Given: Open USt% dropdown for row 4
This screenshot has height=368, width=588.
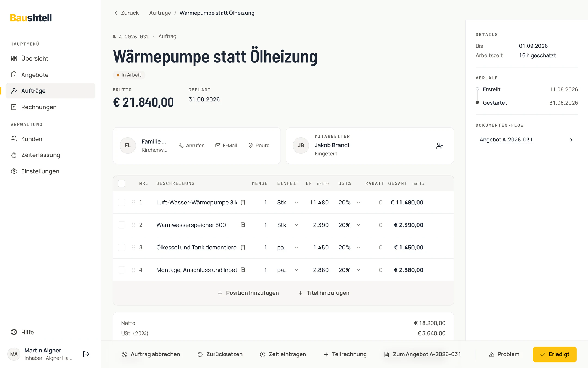Looking at the screenshot, I should click(350, 270).
